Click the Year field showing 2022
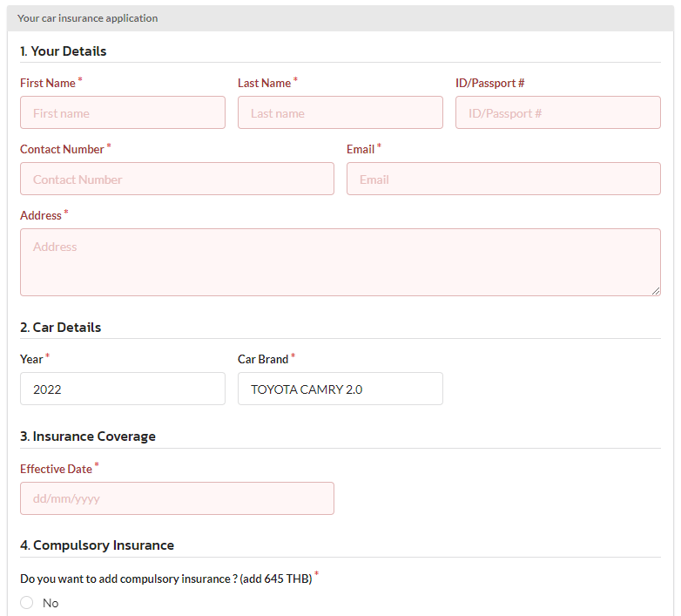 (x=122, y=389)
